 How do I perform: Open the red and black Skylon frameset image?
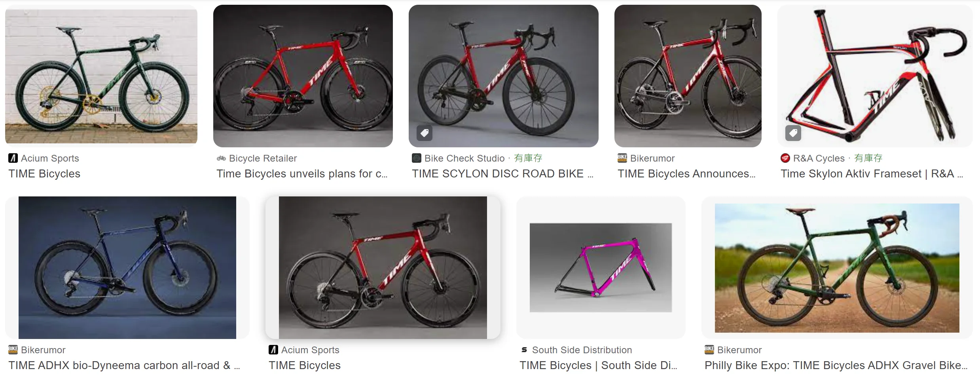click(x=875, y=76)
